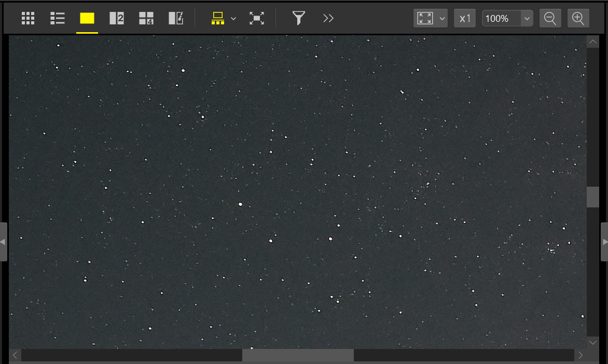Zoom out with the minus magnifier
This screenshot has height=364, width=608.
click(550, 19)
